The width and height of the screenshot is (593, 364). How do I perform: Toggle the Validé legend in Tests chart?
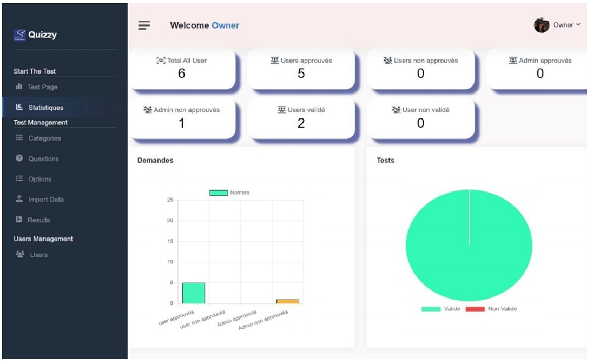tap(431, 309)
